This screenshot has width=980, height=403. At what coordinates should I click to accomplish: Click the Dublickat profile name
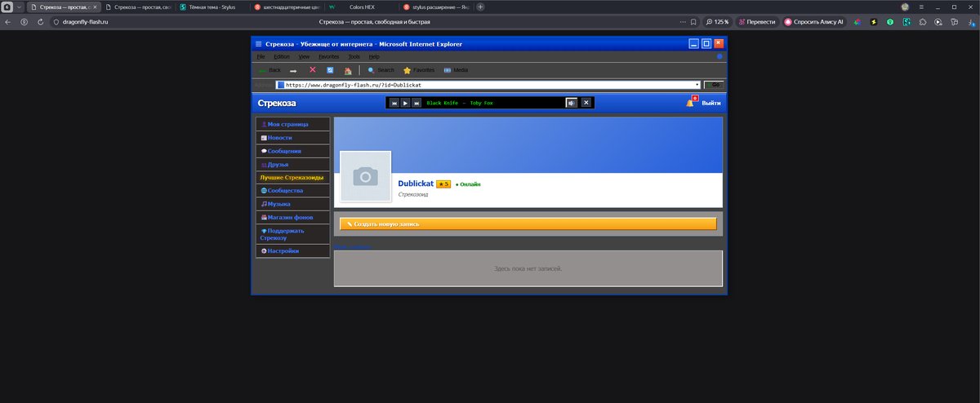point(416,184)
